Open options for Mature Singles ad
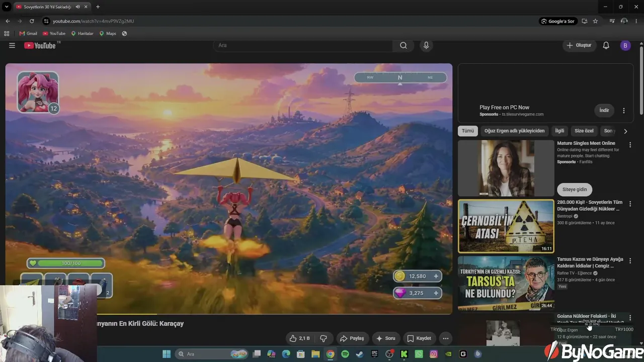644x362 pixels. pos(630,145)
